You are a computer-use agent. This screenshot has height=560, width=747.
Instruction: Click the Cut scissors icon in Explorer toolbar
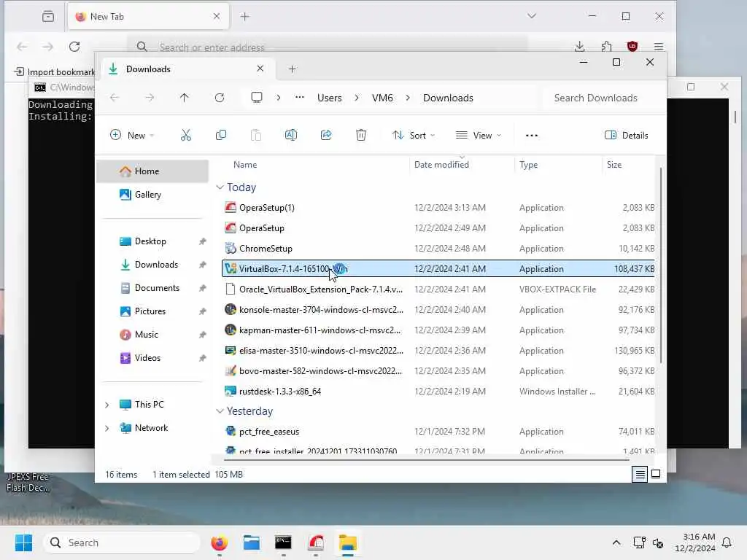(x=186, y=135)
